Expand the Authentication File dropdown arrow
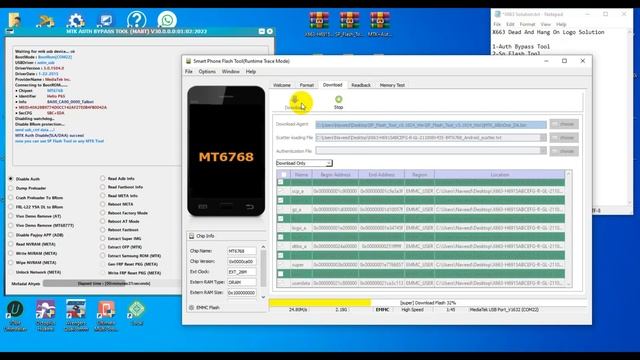This screenshot has width=640, height=360. (543, 151)
